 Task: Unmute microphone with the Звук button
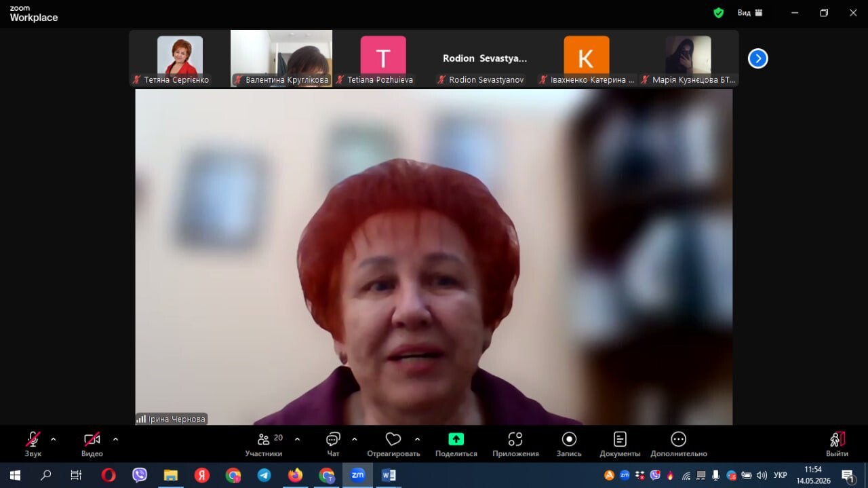33,444
